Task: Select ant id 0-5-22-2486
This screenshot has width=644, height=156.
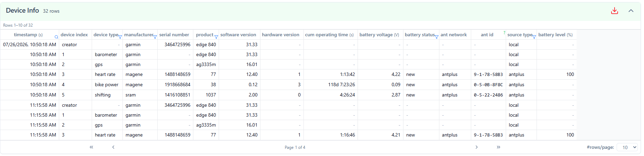Action: [x=488, y=95]
